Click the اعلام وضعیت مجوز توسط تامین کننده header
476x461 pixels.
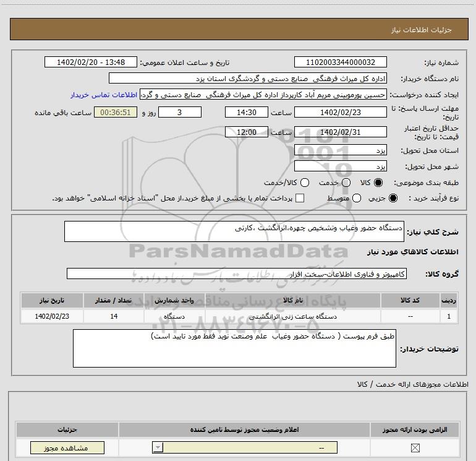[x=244, y=429]
